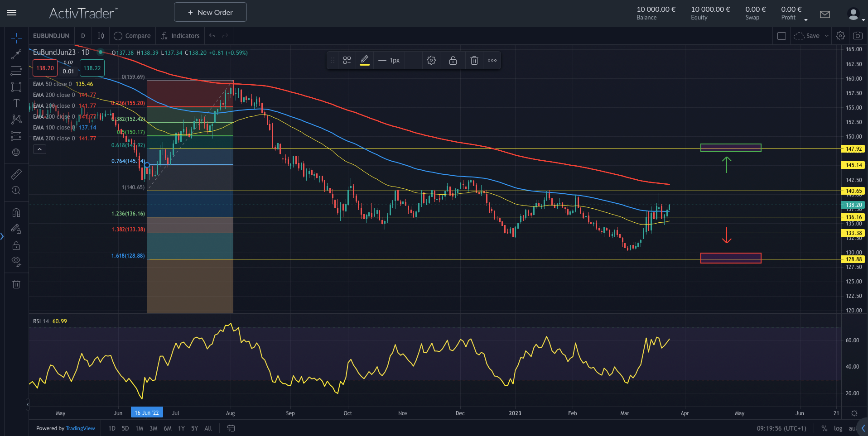This screenshot has width=868, height=436.
Task: Open the hamburger menu top left
Action: coord(12,13)
